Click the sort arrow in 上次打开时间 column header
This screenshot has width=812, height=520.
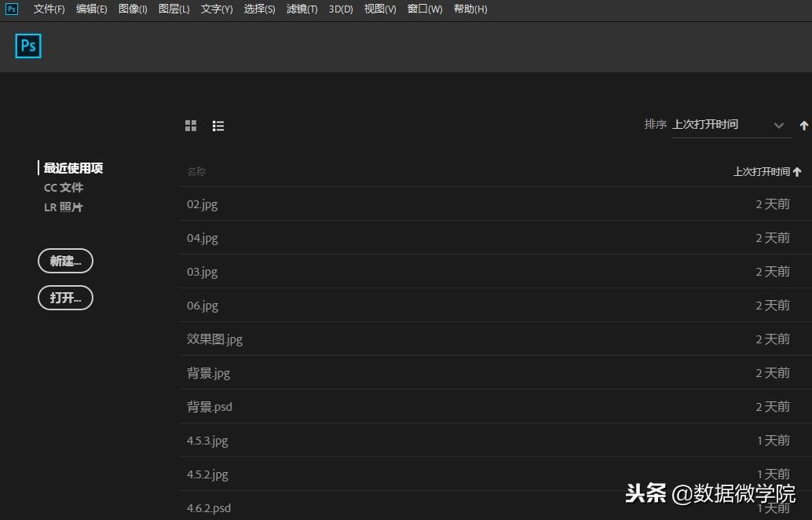pos(796,171)
